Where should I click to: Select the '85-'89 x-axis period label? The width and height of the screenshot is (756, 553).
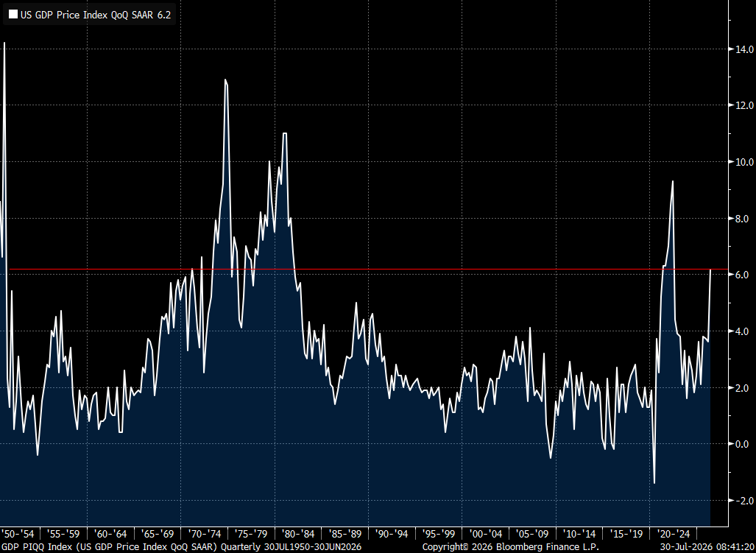click(345, 534)
